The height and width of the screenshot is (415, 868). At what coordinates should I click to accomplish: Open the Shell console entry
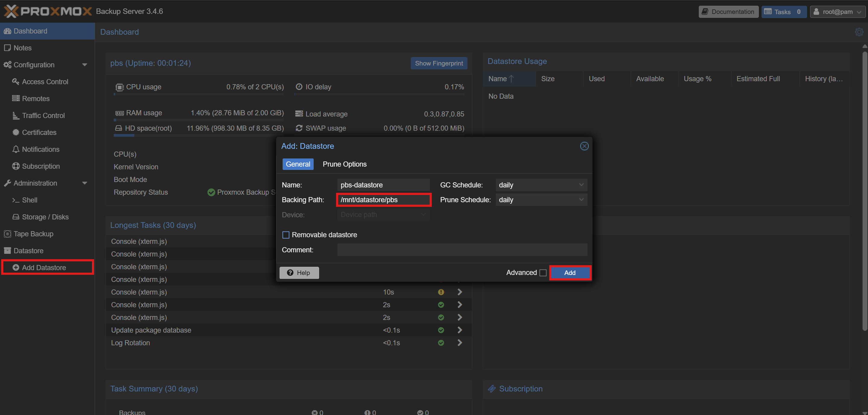(x=29, y=200)
